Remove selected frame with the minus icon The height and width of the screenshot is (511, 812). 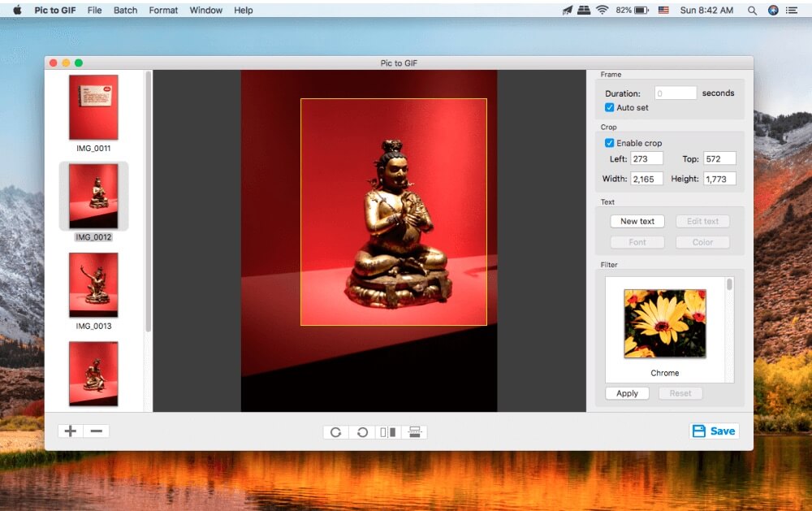click(x=97, y=431)
